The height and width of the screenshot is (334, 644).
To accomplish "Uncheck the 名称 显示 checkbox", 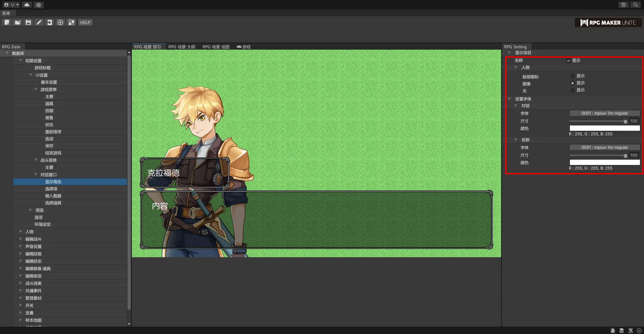I will click(569, 61).
